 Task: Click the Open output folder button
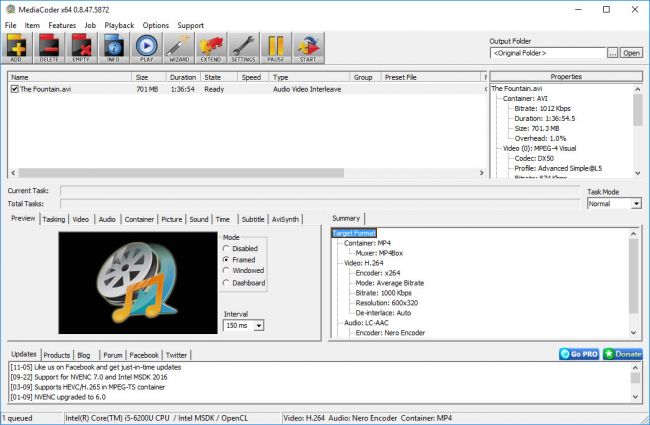(631, 53)
